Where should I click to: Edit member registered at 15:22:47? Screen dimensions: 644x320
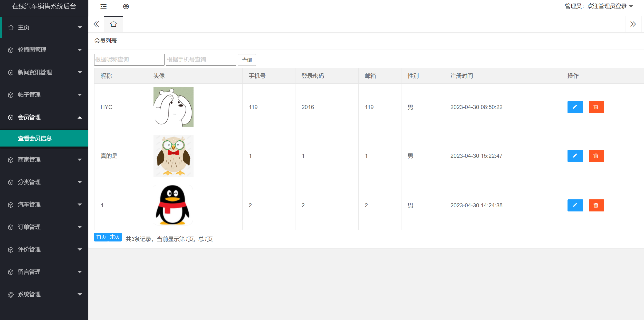(x=575, y=156)
